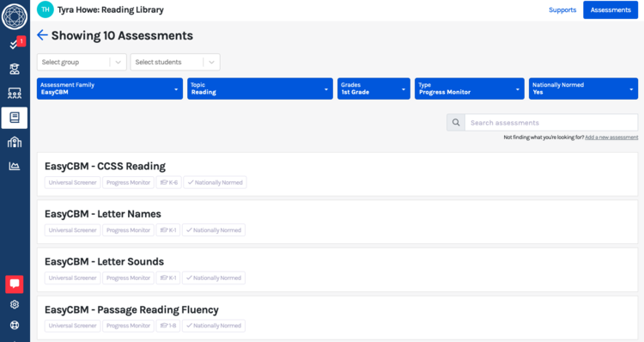Open the Select students dropdown
Viewport: 644px width, 342px height.
pos(175,62)
